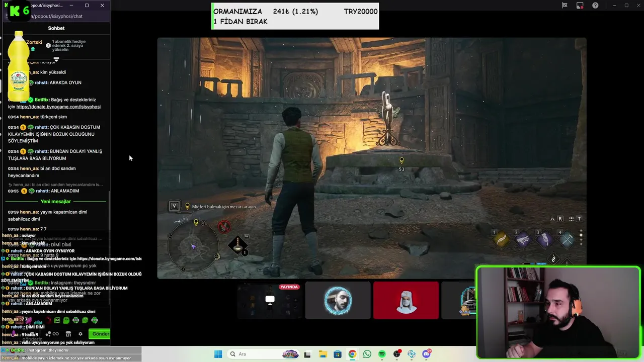Open the Windows Start menu
Screen dimensions: 644x362
[x=218, y=354]
